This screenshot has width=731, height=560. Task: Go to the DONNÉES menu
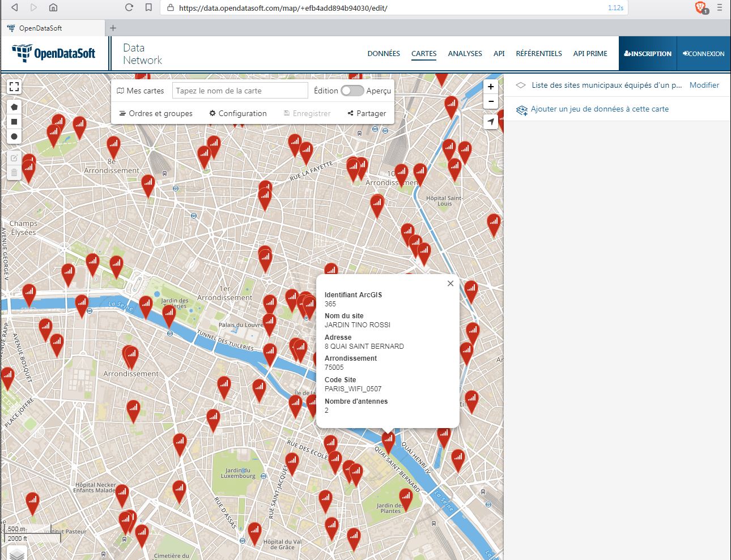tap(384, 54)
